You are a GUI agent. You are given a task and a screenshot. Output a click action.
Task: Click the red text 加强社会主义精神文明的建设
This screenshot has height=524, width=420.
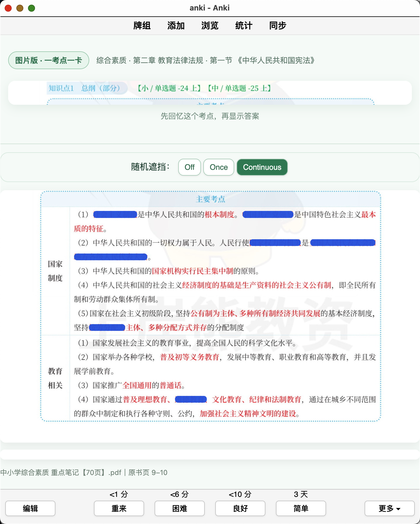coord(248,414)
